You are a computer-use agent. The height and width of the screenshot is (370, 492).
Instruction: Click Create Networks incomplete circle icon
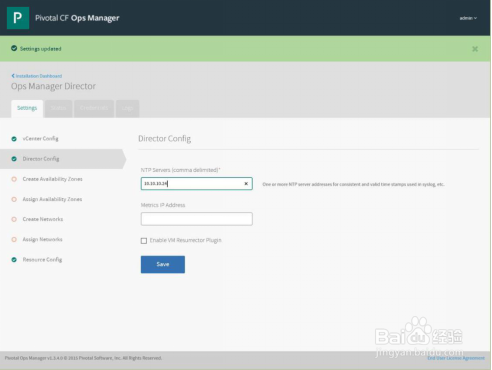(14, 219)
